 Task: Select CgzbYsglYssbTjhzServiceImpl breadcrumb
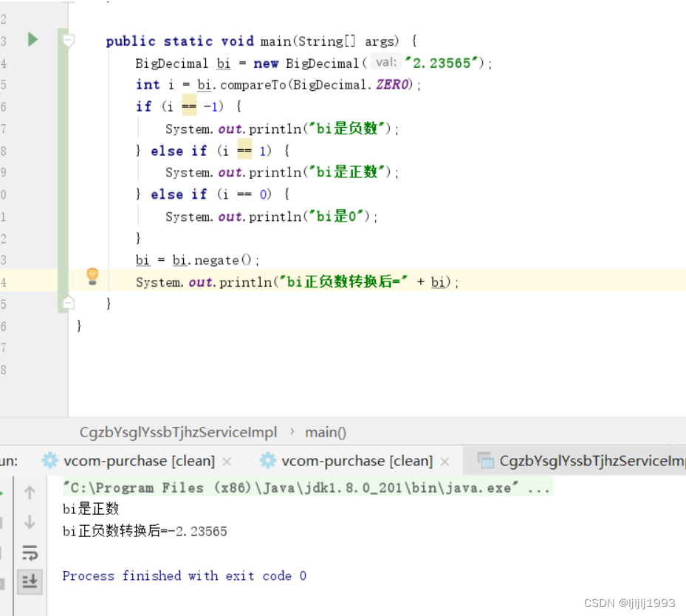(x=178, y=432)
